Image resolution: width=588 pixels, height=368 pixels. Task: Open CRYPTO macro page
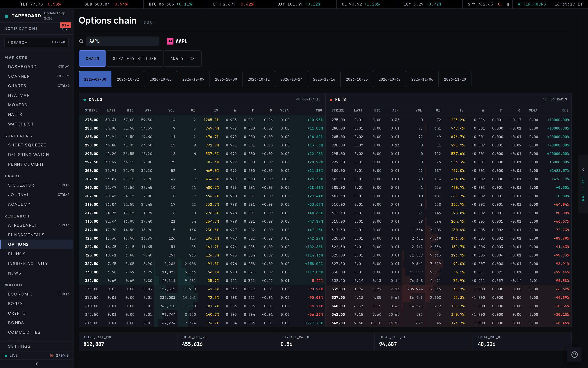[37, 313]
